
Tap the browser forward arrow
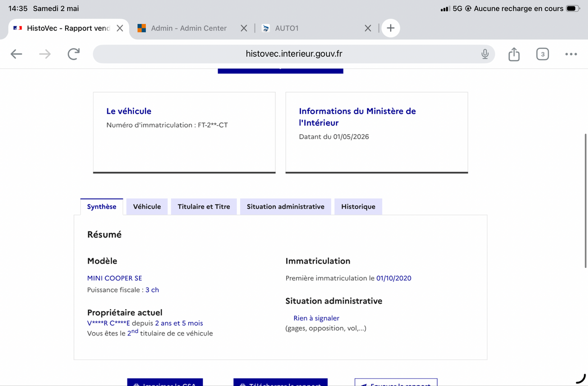point(45,54)
